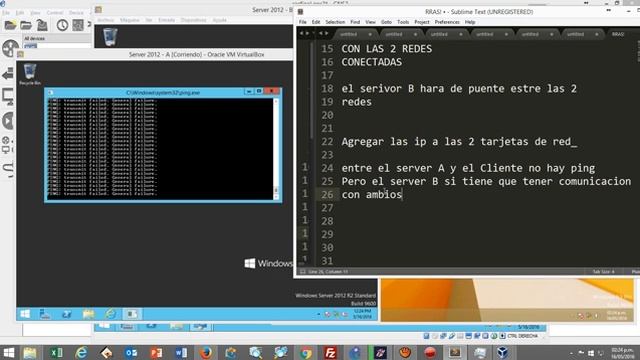Click line 24 'entre el server A y el Cliente'

(468, 168)
